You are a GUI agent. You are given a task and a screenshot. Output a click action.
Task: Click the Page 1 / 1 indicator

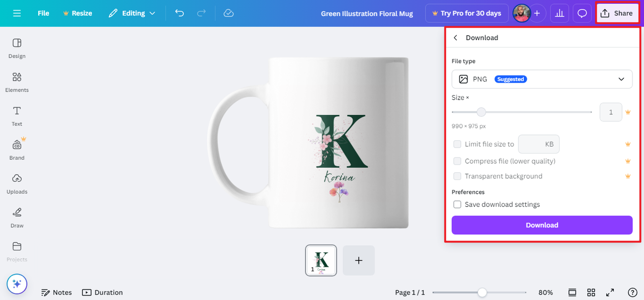(410, 292)
